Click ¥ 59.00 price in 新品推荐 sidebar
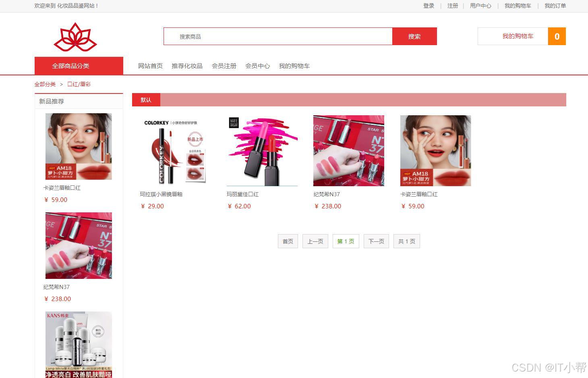Viewport: 588px width, 378px height. [x=56, y=199]
